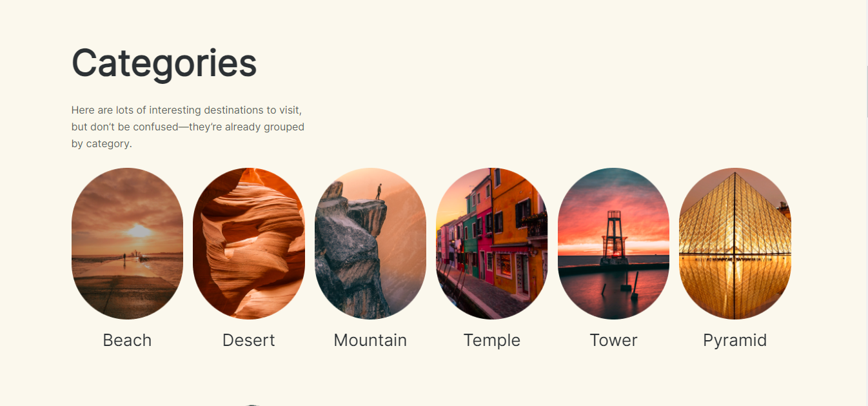Open the Desert canyon category image
868x406 pixels.
coord(249,243)
